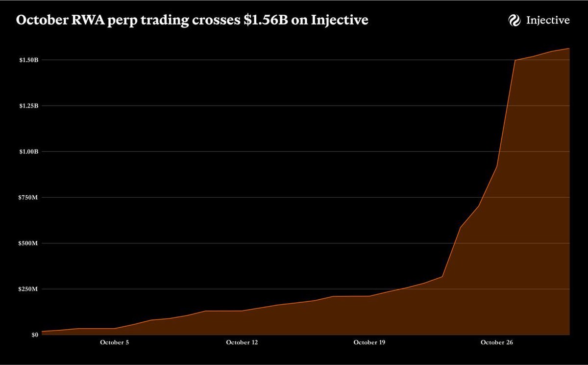588x365 pixels.
Task: Select the October 19 axis label
Action: coord(369,344)
